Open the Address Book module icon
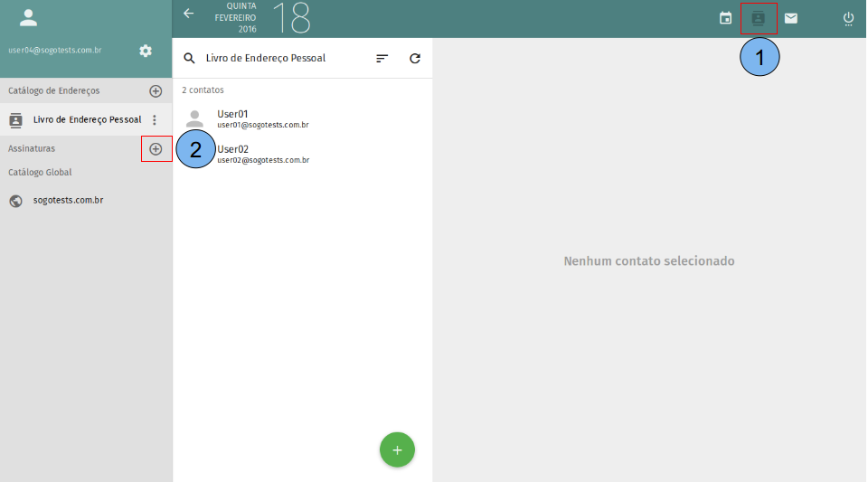Image resolution: width=868 pixels, height=482 pixels. pos(758,18)
